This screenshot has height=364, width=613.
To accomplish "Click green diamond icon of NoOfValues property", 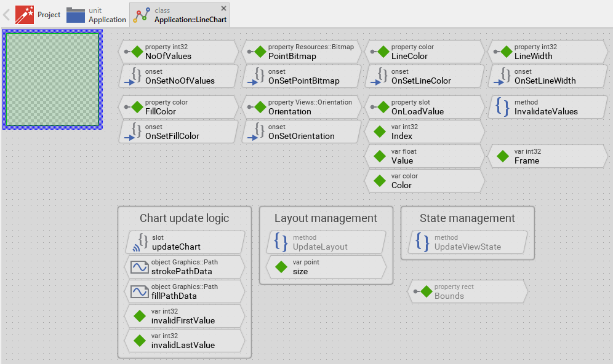I will (x=137, y=52).
